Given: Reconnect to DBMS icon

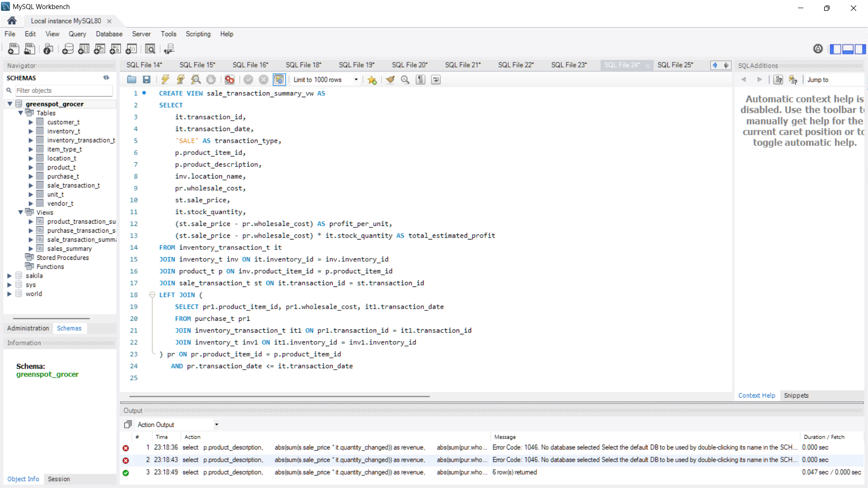Looking at the screenshot, I should [x=169, y=49].
